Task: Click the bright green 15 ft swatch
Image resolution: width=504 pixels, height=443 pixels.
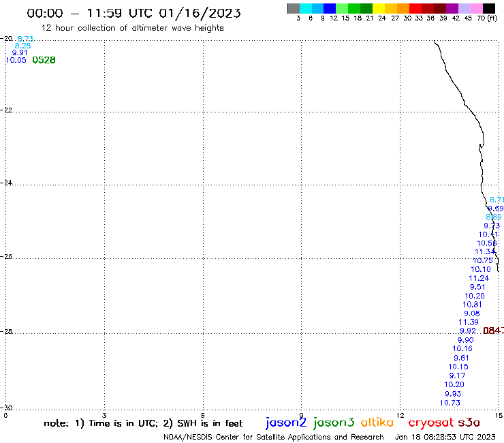Action: [x=342, y=8]
